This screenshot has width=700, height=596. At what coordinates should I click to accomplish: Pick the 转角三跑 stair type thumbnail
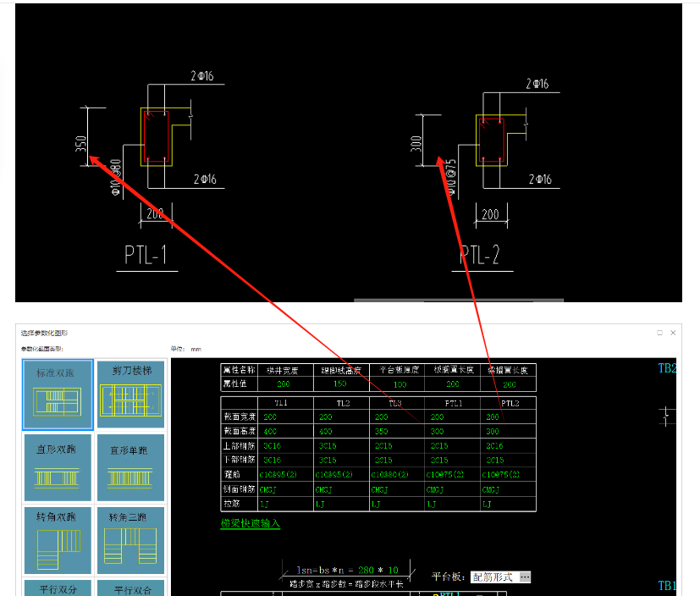pos(131,540)
